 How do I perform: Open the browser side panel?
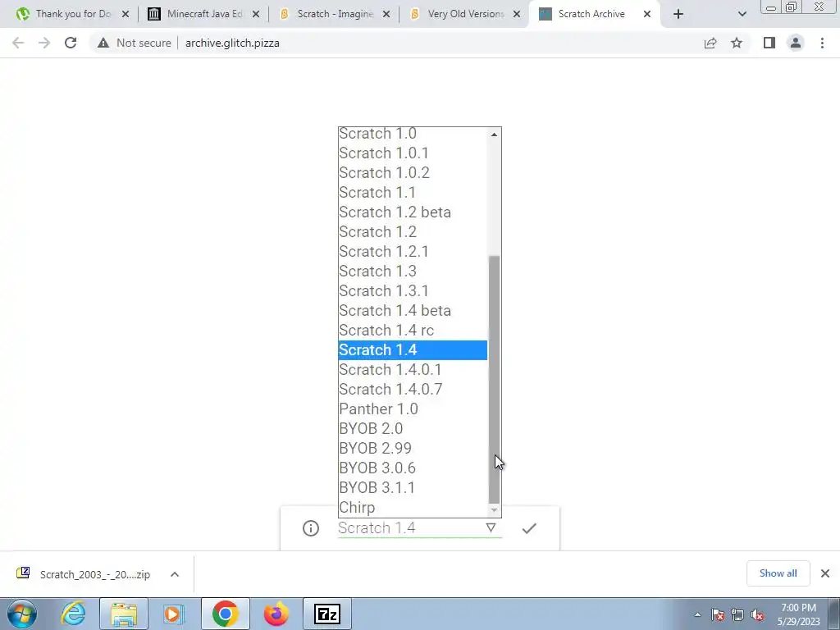(x=769, y=43)
